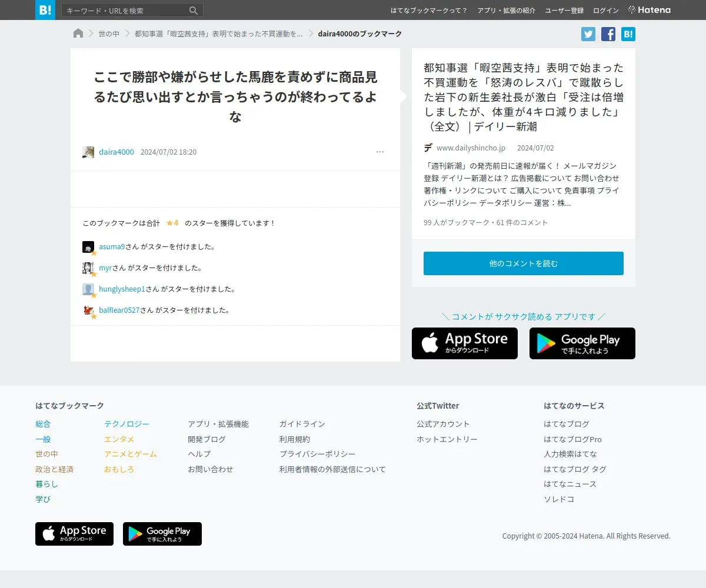
Task: Open the footer 一般 category
Action: (43, 439)
